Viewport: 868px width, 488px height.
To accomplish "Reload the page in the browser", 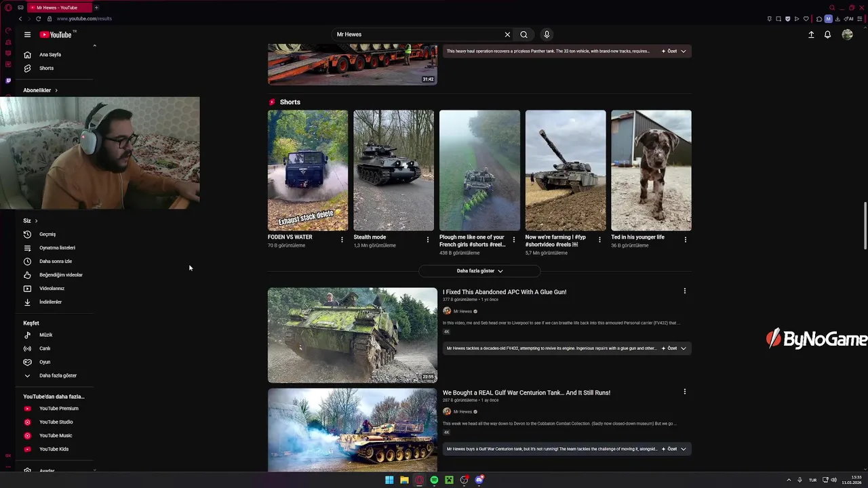I will (38, 19).
